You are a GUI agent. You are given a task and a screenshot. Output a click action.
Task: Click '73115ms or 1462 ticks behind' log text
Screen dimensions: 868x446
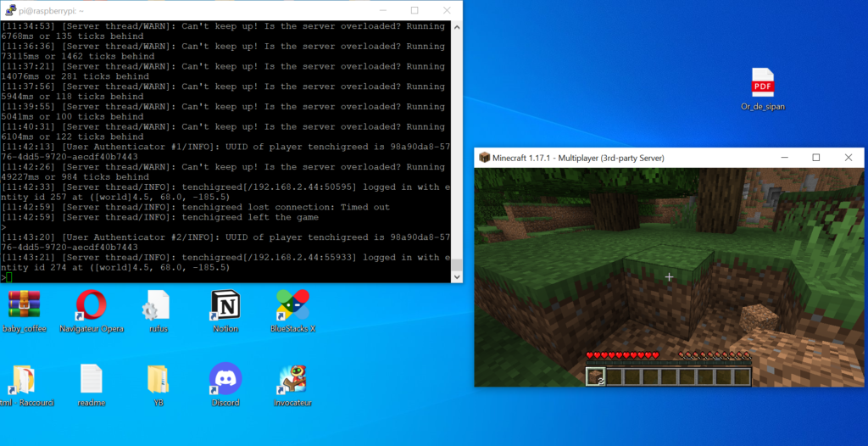coord(77,56)
